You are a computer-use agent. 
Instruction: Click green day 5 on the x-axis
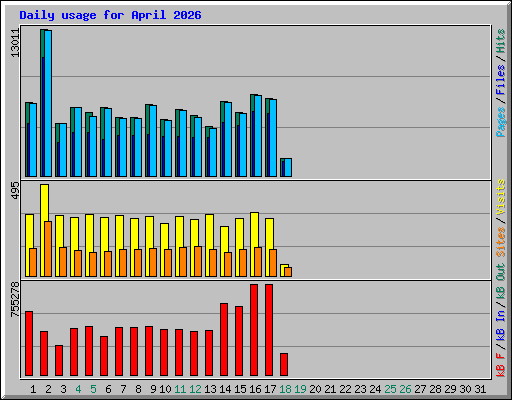coord(93,389)
